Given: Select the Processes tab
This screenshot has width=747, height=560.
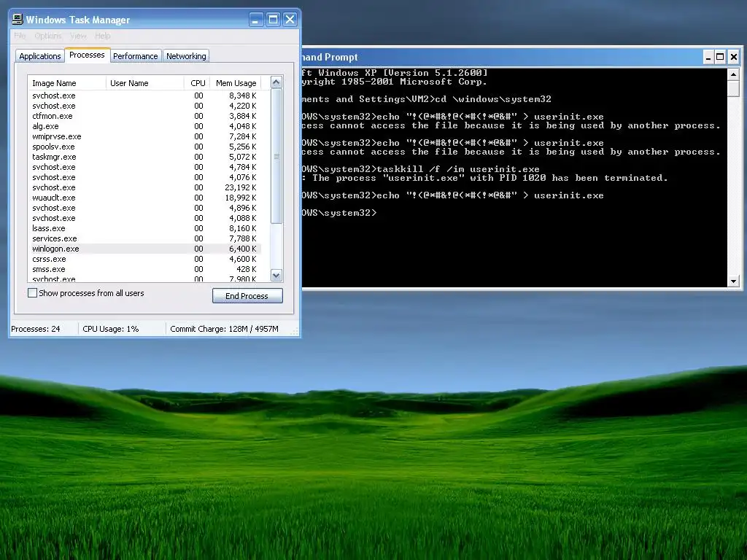Looking at the screenshot, I should pos(88,55).
